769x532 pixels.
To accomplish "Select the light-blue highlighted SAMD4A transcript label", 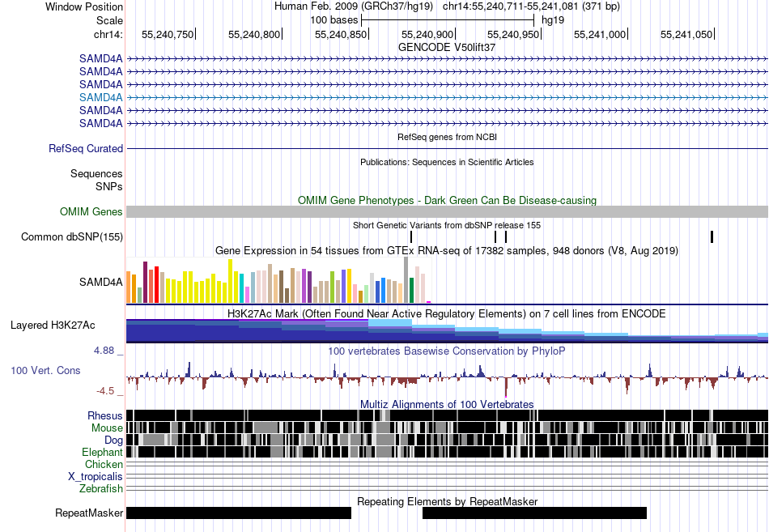I will (100, 97).
